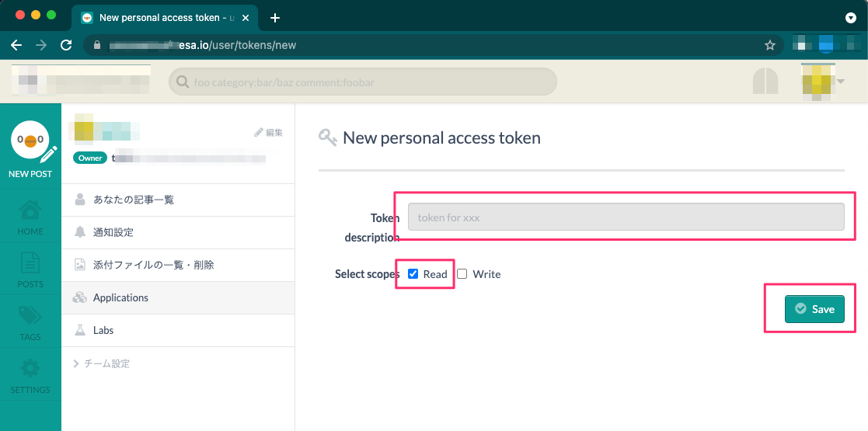Click the arch-shaped icon in header
This screenshot has height=431, width=868.
(765, 82)
